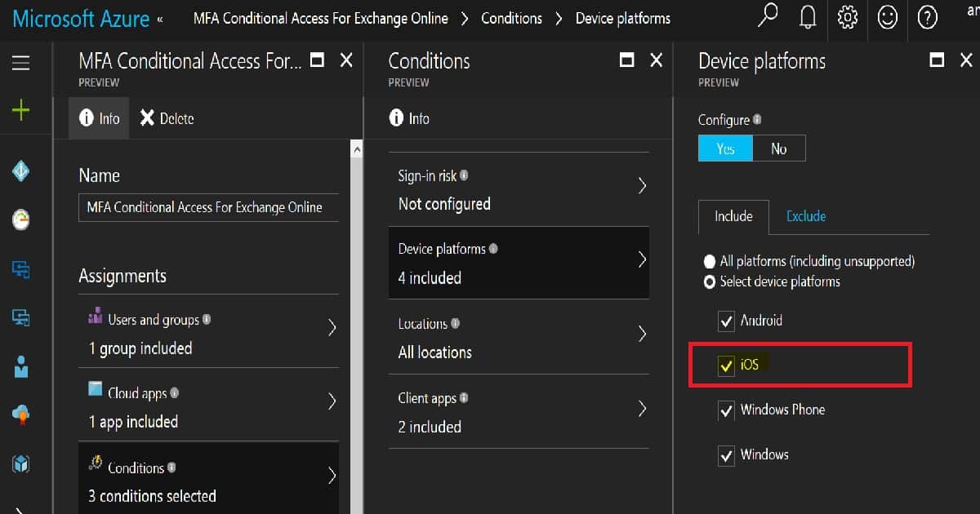The width and height of the screenshot is (980, 514).
Task: Close the MFA Conditional Access blade
Action: (346, 60)
